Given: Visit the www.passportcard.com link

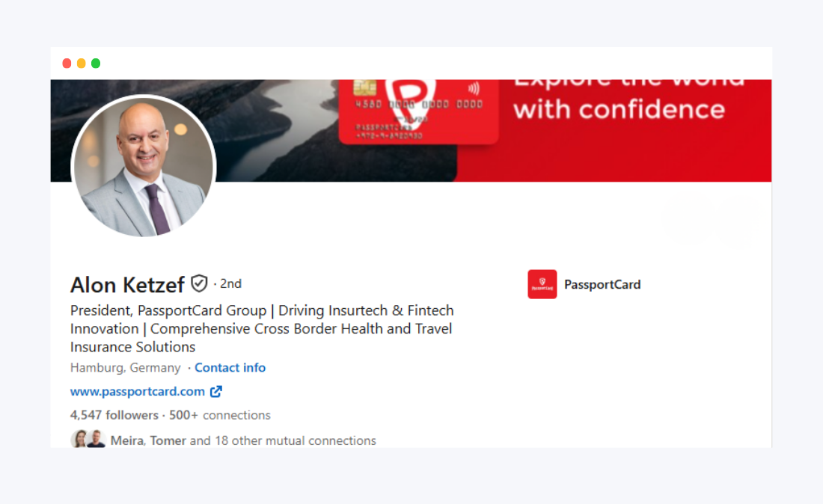Looking at the screenshot, I should click(x=138, y=391).
